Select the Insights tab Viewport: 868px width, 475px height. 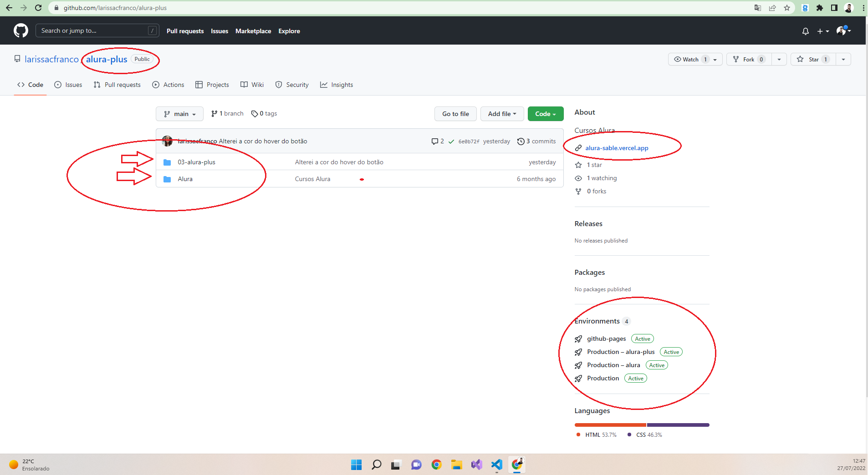pyautogui.click(x=337, y=85)
